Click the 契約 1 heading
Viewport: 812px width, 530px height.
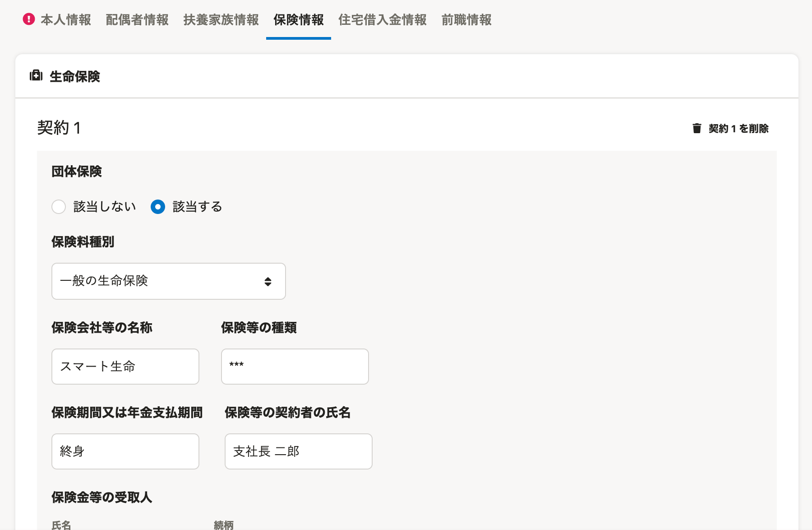(x=59, y=128)
